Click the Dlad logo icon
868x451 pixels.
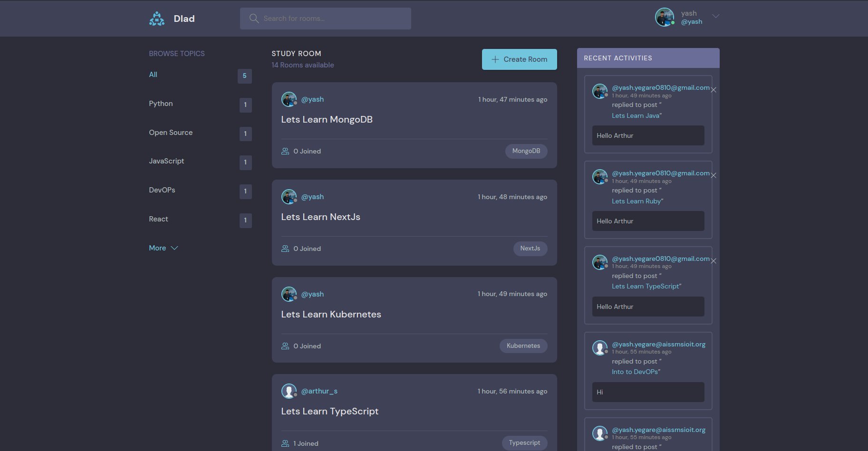tap(157, 18)
